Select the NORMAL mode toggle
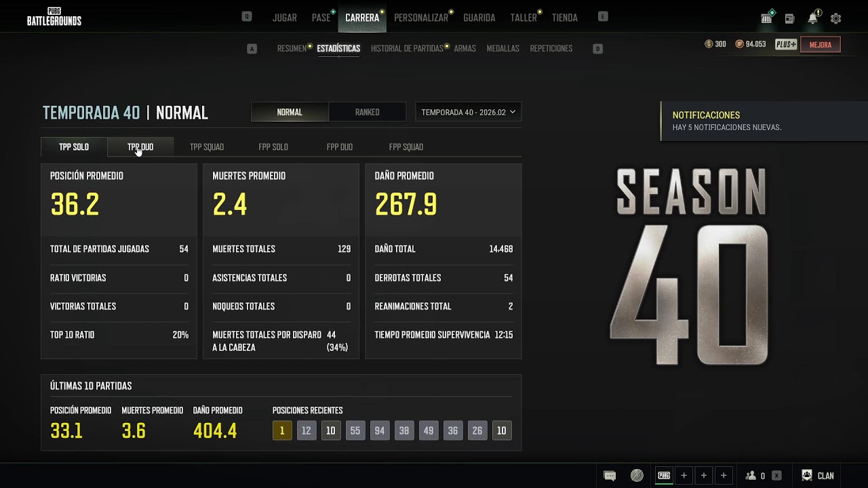This screenshot has height=488, width=868. point(290,112)
